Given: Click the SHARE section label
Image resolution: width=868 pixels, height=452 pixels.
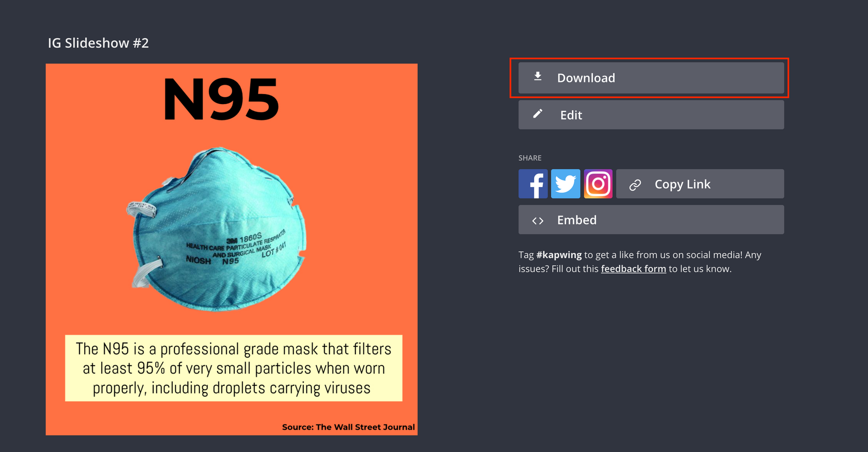Looking at the screenshot, I should pyautogui.click(x=530, y=158).
